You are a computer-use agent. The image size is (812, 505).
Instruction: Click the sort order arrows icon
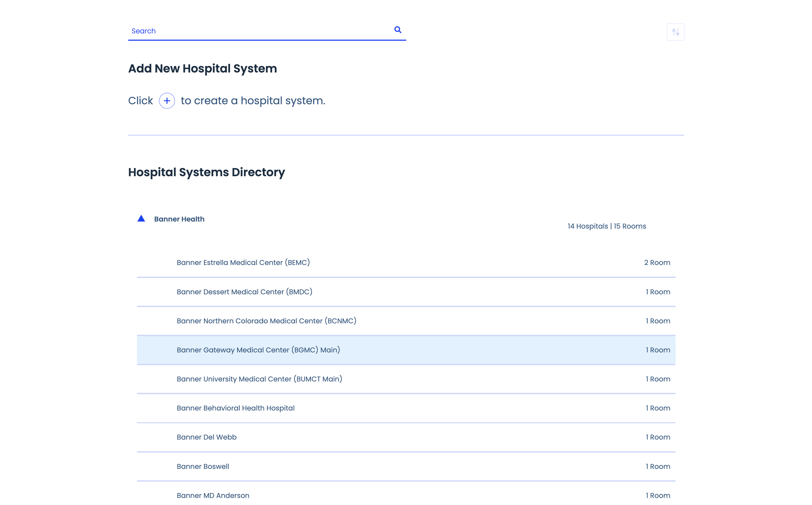click(x=675, y=32)
